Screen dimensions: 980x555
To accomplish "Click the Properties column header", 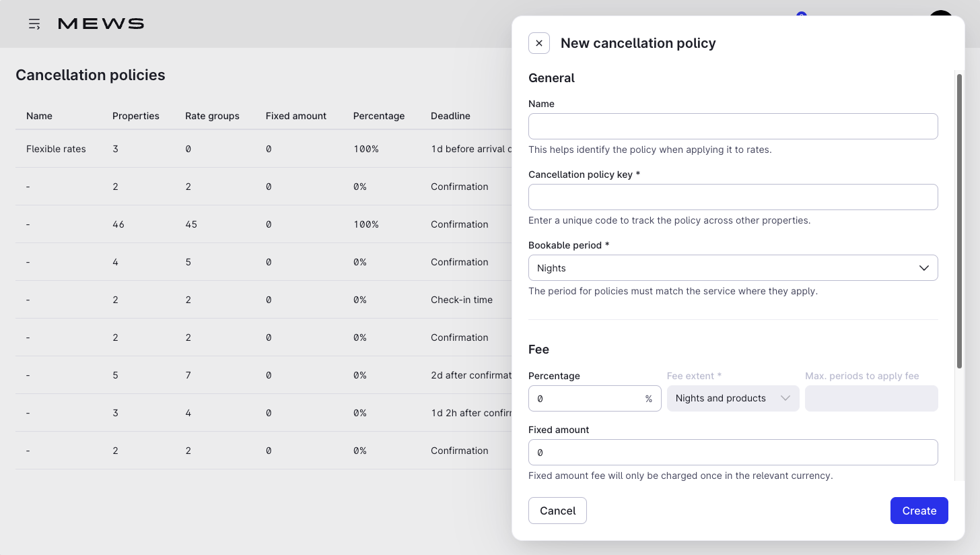I will [136, 116].
